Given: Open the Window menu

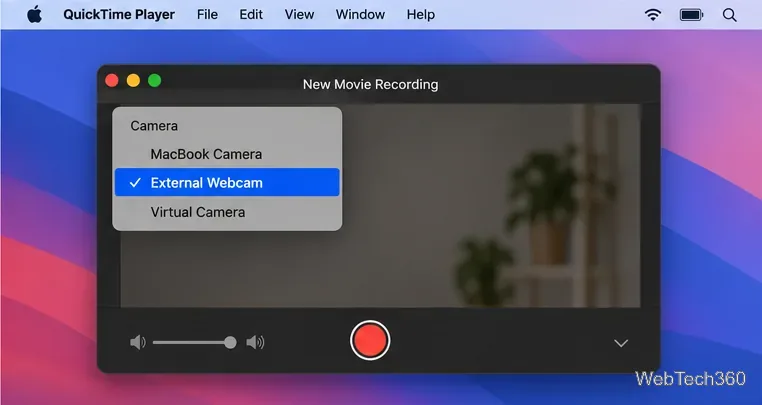Looking at the screenshot, I should point(360,15).
